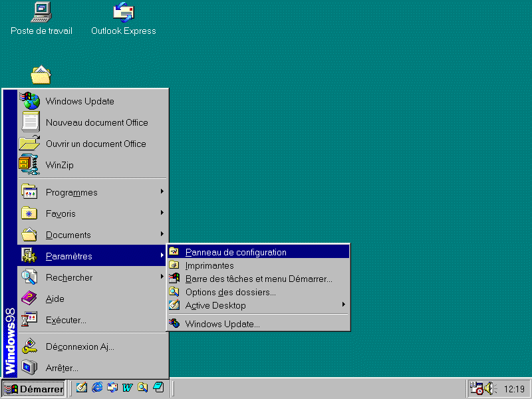Open Word from the quick launch bar
The width and height of the screenshot is (532, 399).
pos(127,388)
